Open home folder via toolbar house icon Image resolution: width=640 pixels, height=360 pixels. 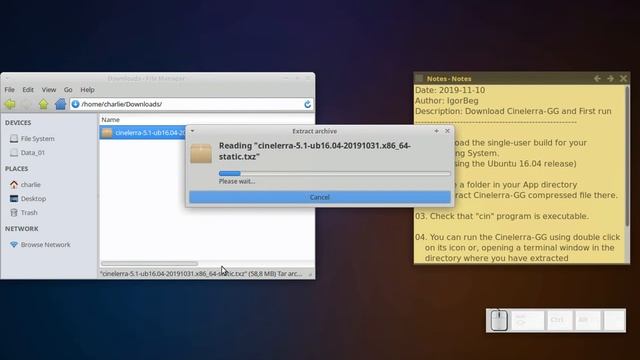(60, 104)
